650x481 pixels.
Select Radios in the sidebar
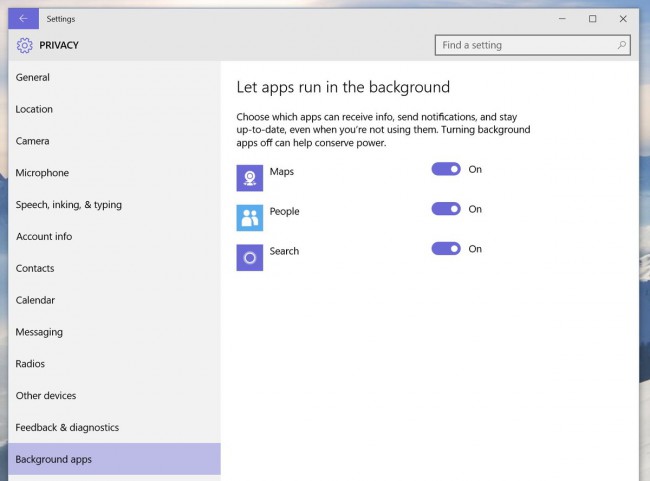pos(114,364)
